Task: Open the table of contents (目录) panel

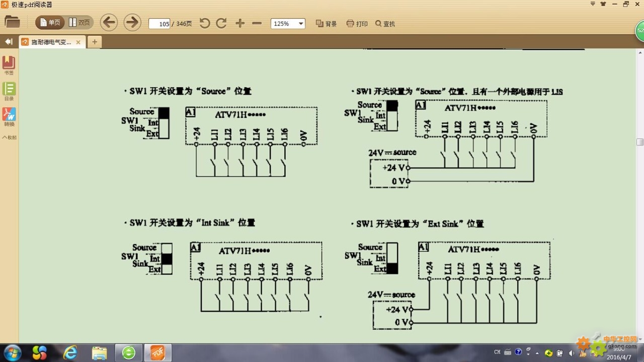Action: (9, 92)
